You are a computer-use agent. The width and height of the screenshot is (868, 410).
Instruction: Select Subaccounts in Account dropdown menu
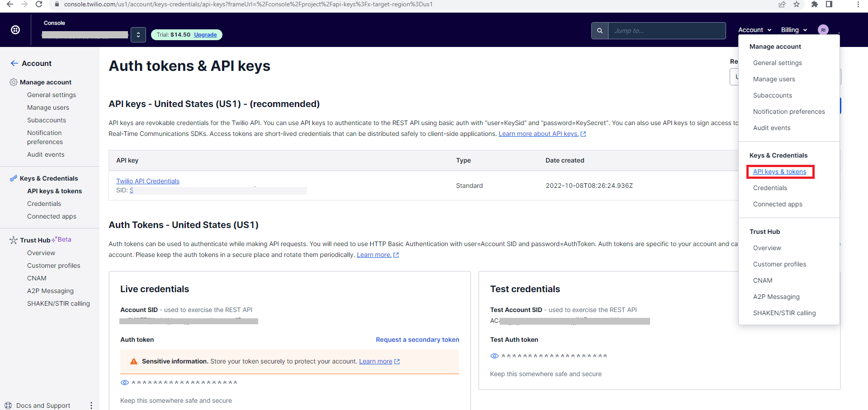[x=773, y=95]
